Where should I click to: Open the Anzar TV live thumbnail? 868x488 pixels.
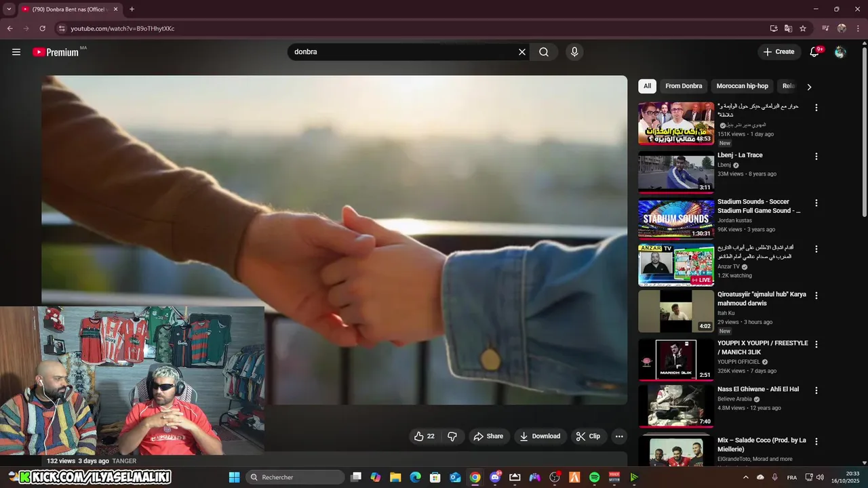[676, 265]
